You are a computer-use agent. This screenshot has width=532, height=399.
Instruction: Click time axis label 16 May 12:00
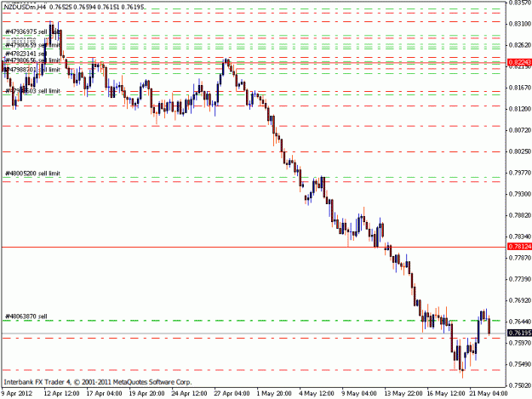click(446, 394)
